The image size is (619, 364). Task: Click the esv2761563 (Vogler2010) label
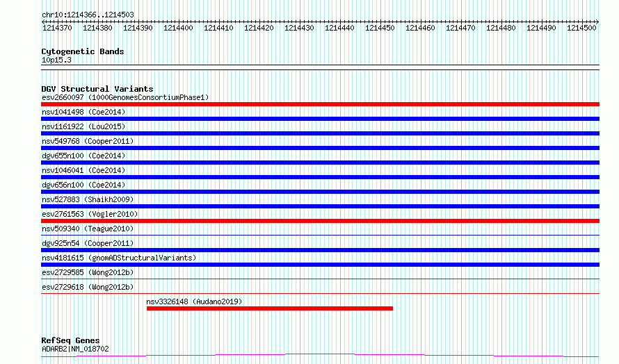[x=90, y=214]
